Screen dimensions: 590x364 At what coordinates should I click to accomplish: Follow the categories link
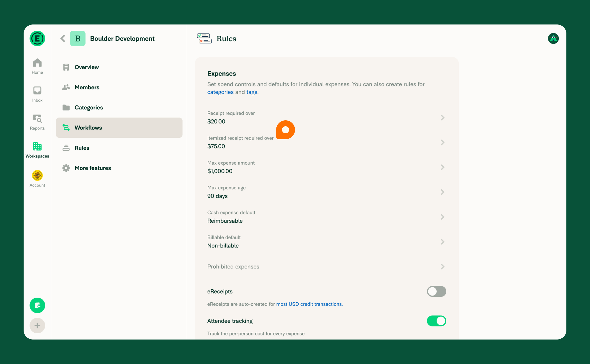pos(220,92)
